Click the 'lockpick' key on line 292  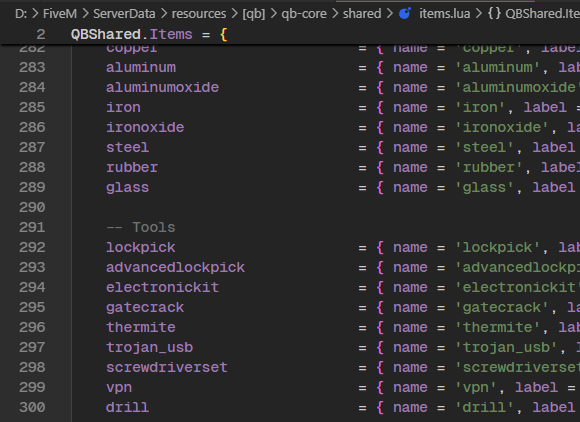(x=141, y=247)
